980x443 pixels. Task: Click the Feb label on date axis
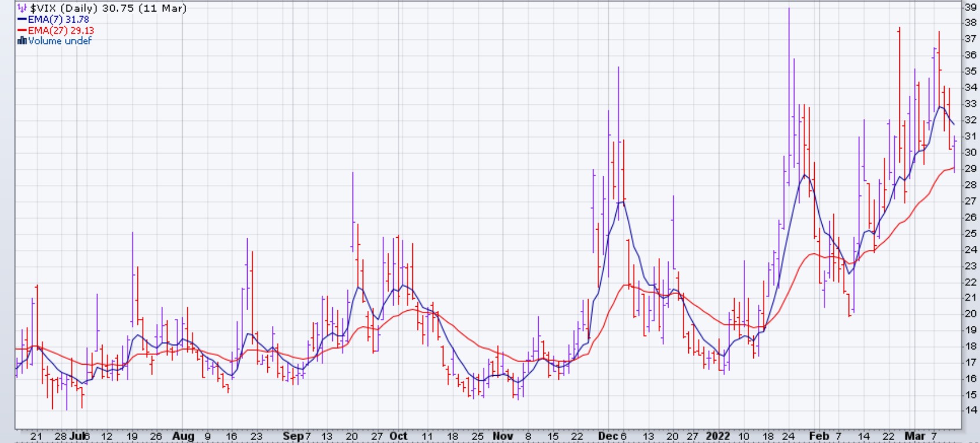coord(819,436)
